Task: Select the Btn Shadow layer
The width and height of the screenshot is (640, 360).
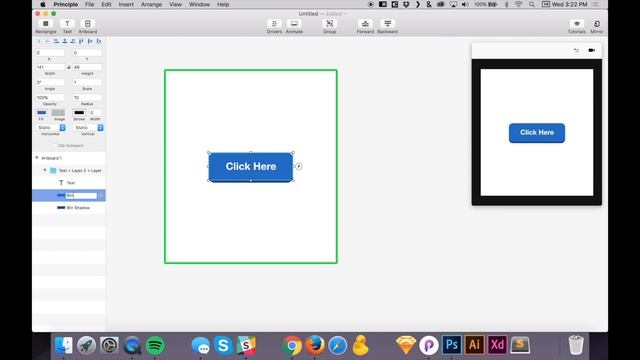Action: [69, 208]
